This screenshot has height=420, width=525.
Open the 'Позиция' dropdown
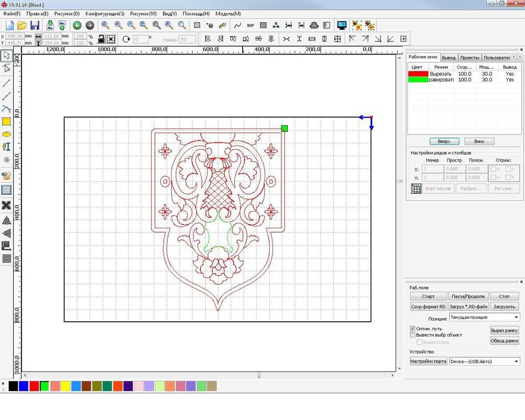coord(485,317)
